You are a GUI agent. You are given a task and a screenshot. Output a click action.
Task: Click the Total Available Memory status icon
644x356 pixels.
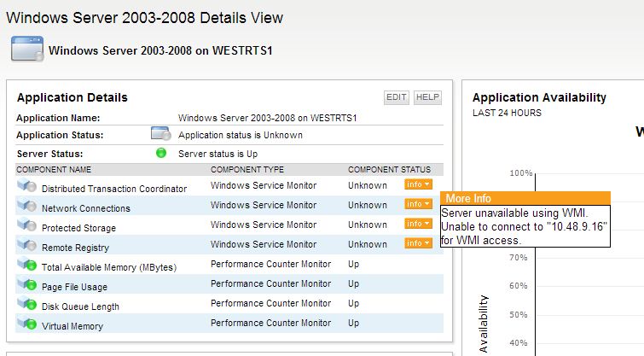tap(26, 265)
